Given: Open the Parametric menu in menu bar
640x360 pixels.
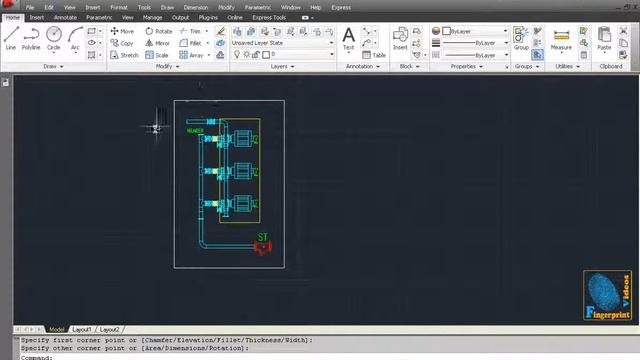Looking at the screenshot, I should [x=257, y=7].
